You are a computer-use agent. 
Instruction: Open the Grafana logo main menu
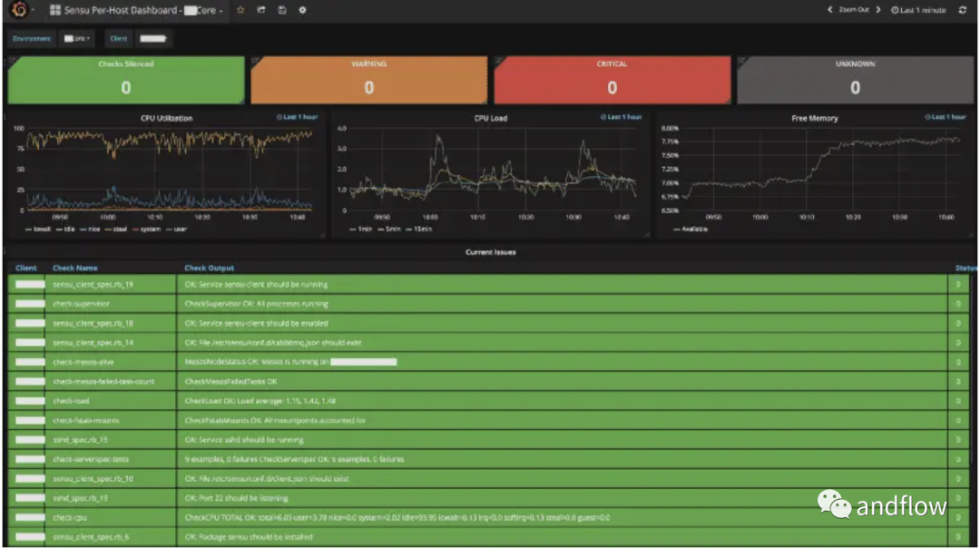[x=19, y=10]
